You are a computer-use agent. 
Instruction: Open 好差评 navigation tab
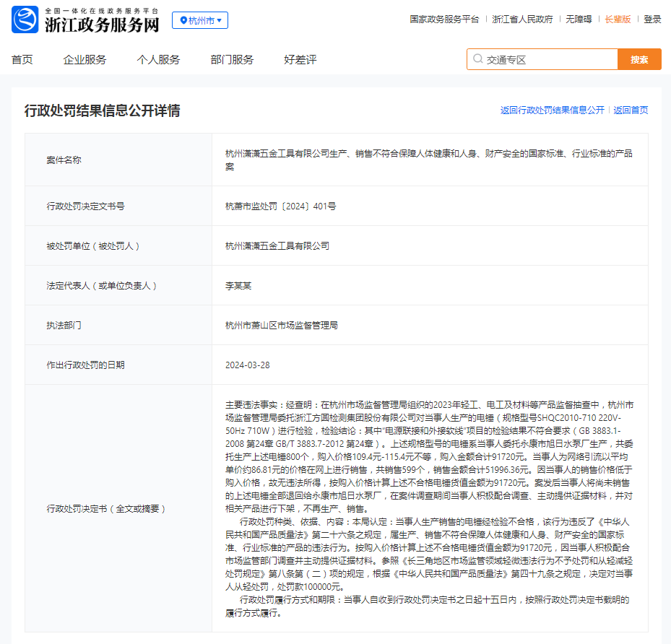(x=300, y=59)
